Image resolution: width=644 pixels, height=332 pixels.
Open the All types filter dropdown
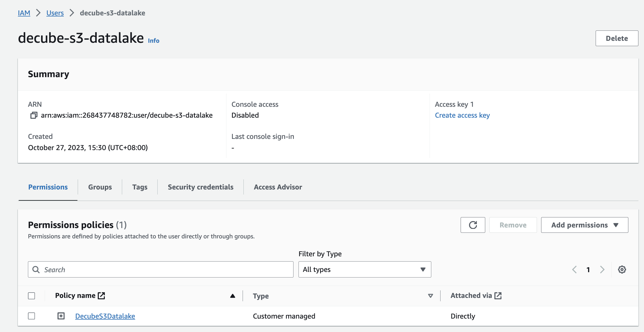[364, 269]
